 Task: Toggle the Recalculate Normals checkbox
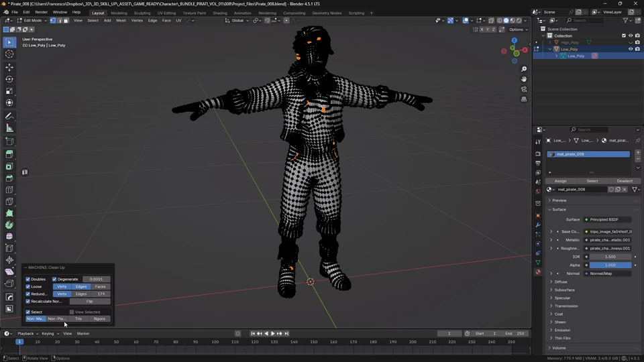pos(28,301)
